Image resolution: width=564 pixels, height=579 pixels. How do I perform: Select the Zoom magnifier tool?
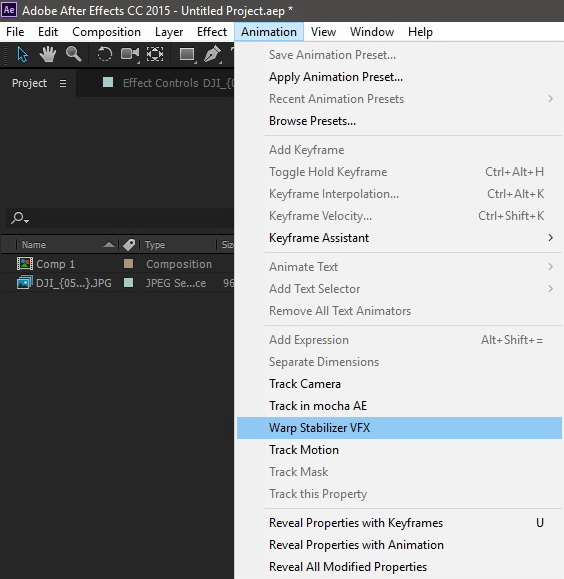pos(74,54)
